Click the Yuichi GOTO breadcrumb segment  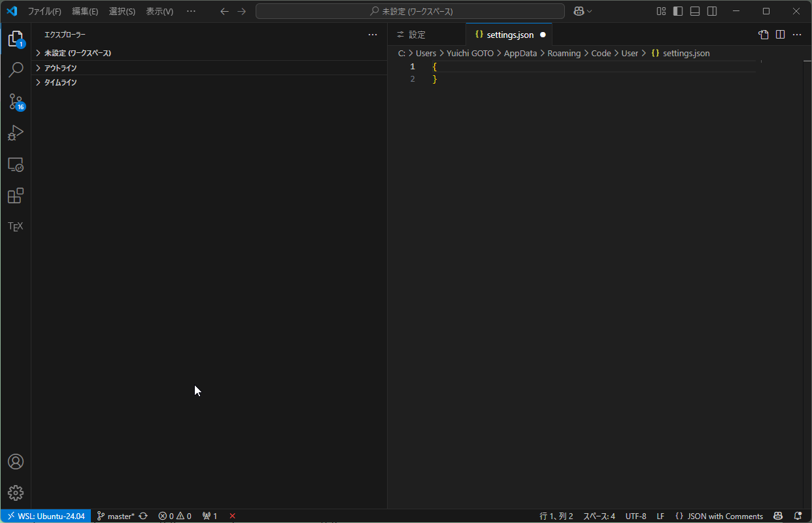pos(471,53)
